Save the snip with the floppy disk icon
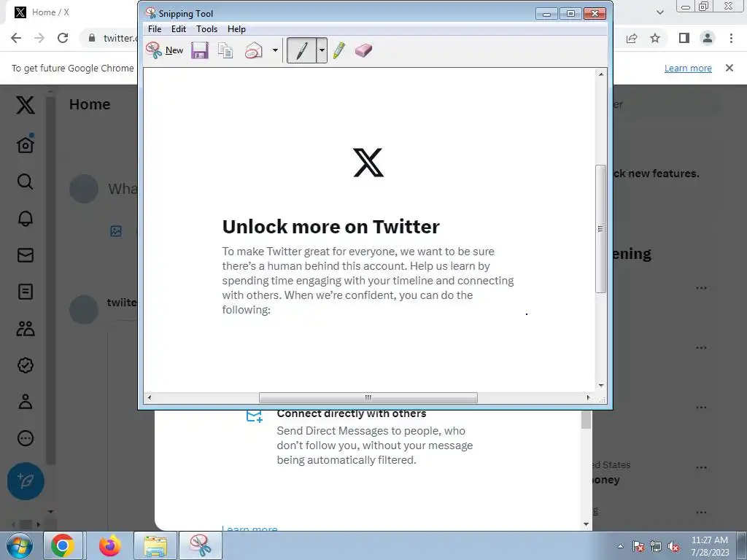The image size is (747, 560). click(200, 50)
